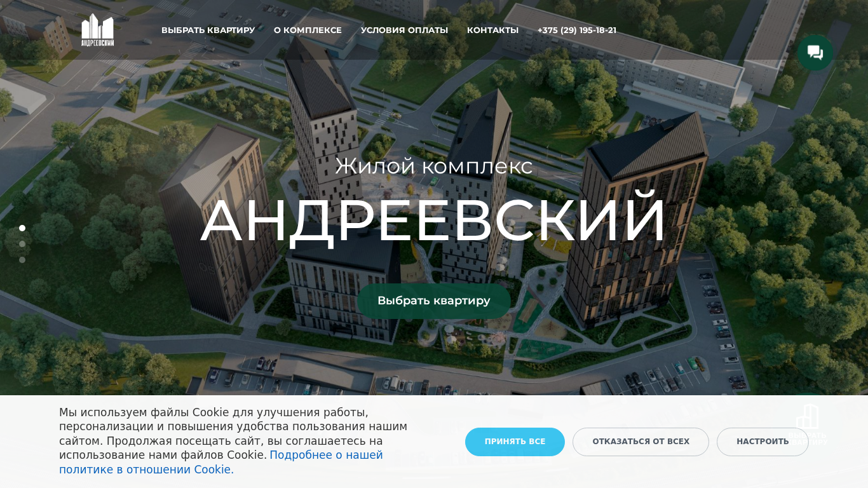Go to Условия оплаты in navigation

pos(404,30)
